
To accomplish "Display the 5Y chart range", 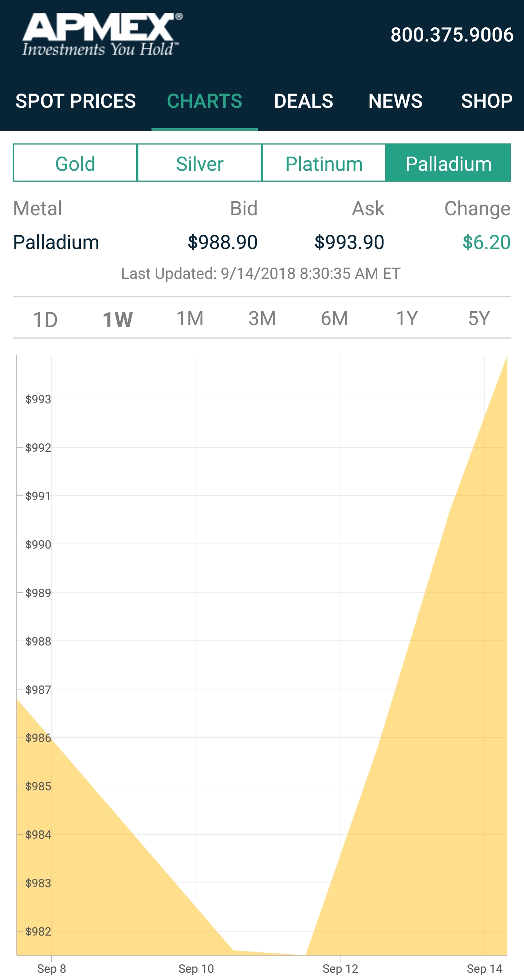I will pyautogui.click(x=479, y=318).
